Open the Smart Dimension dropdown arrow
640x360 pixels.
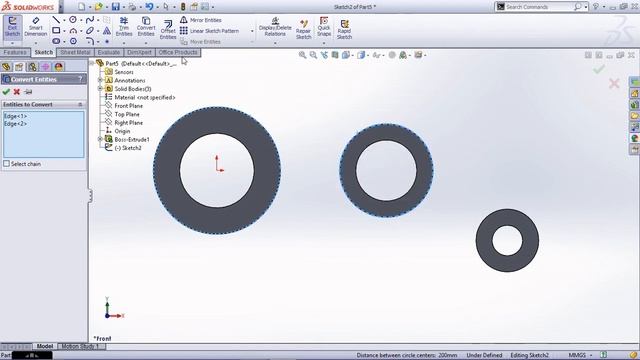(x=36, y=42)
